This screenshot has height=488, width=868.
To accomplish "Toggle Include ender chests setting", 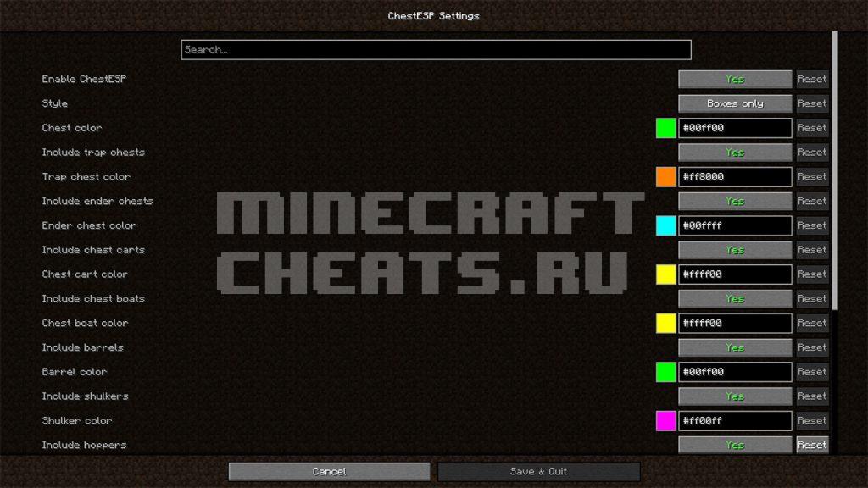I will coord(735,201).
